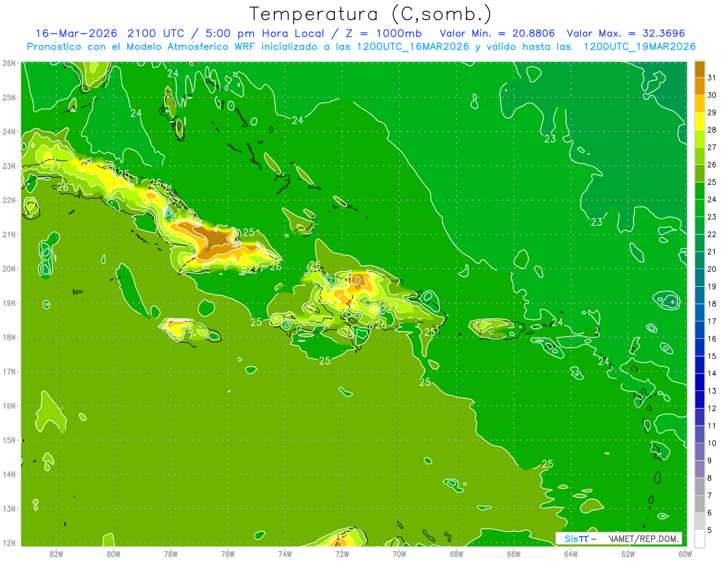Click the title "Temperatura (C,somb.)"
This screenshot has width=728, height=562.
click(x=370, y=14)
